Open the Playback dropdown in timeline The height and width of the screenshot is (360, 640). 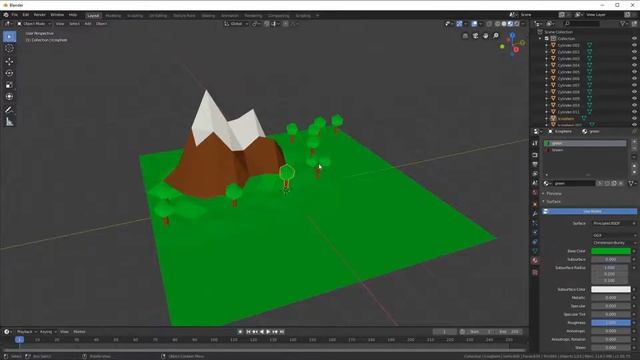(27, 332)
